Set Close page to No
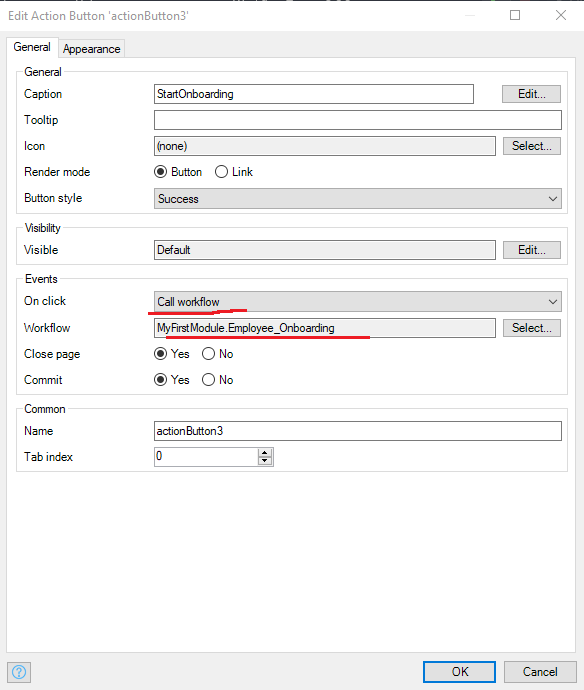584x690 pixels. [x=209, y=354]
